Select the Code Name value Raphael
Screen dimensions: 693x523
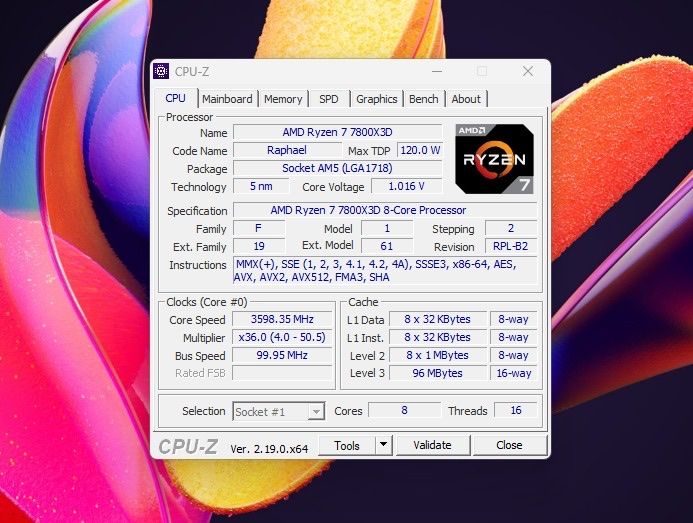click(287, 150)
